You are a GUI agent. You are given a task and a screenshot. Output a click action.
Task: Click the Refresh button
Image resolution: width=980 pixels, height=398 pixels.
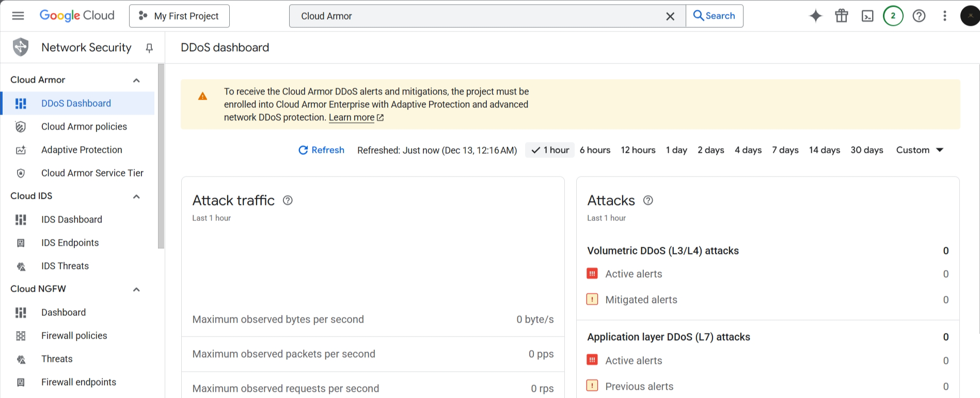(x=321, y=150)
